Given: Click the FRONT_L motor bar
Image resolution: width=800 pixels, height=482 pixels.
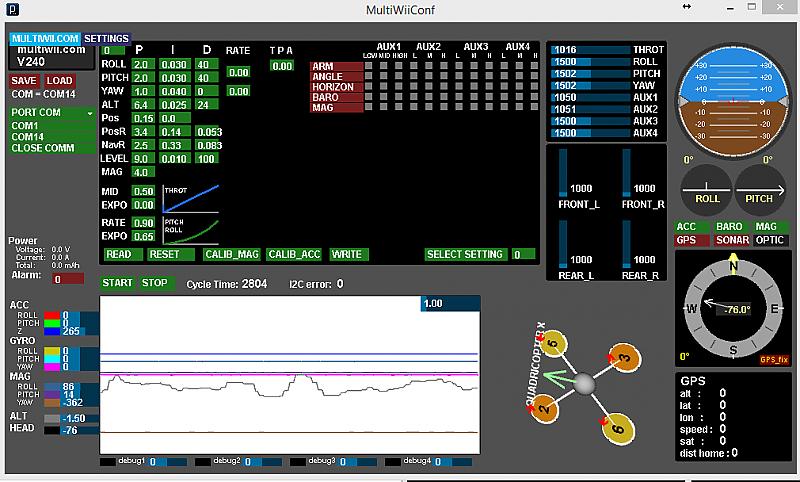Looking at the screenshot, I should (563, 173).
